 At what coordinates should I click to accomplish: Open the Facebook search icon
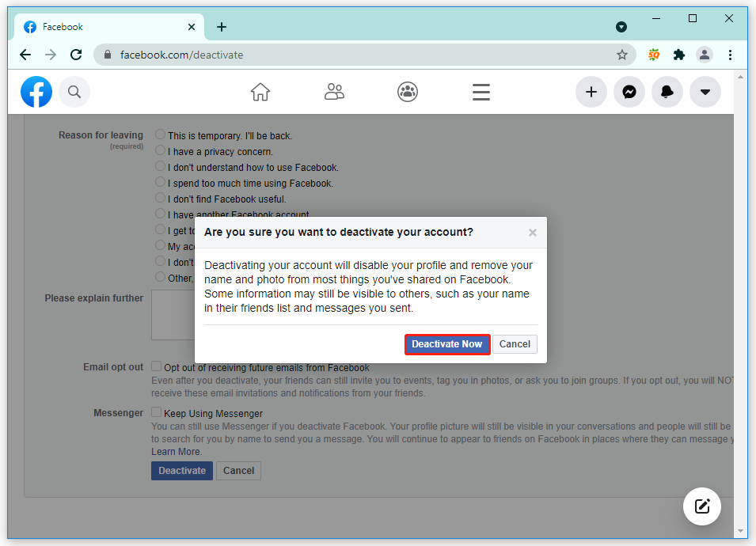[x=74, y=92]
